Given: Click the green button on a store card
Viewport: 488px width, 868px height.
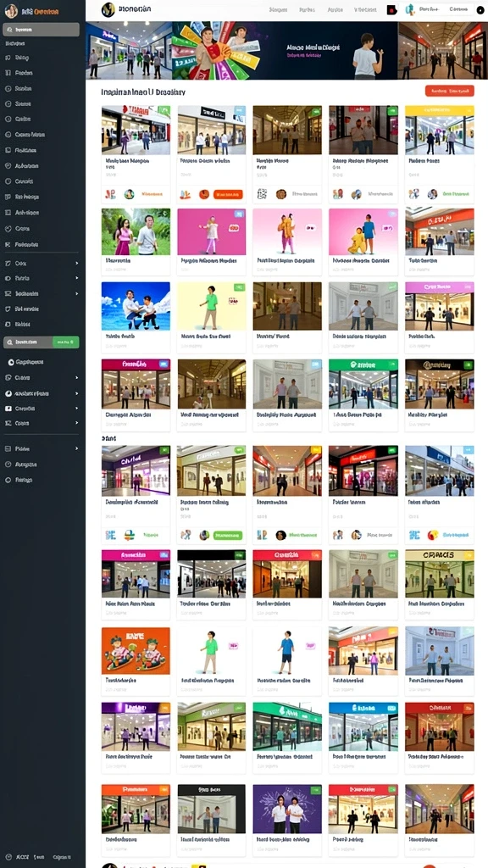Looking at the screenshot, I should (228, 536).
